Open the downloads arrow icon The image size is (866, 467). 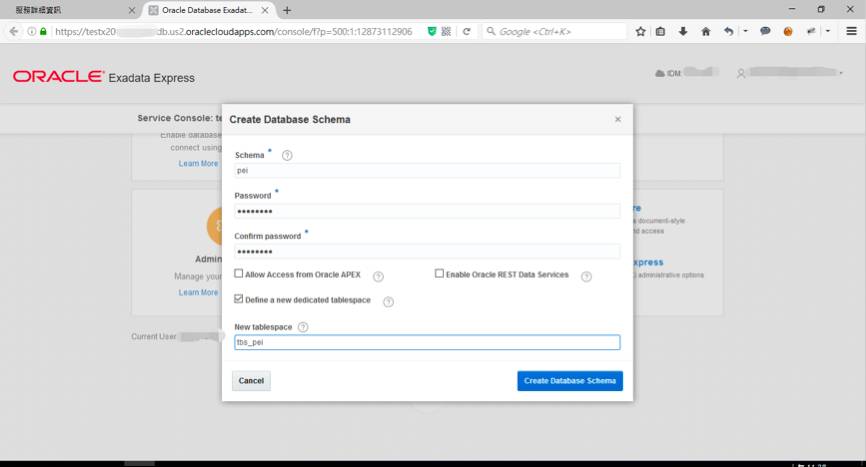[683, 31]
